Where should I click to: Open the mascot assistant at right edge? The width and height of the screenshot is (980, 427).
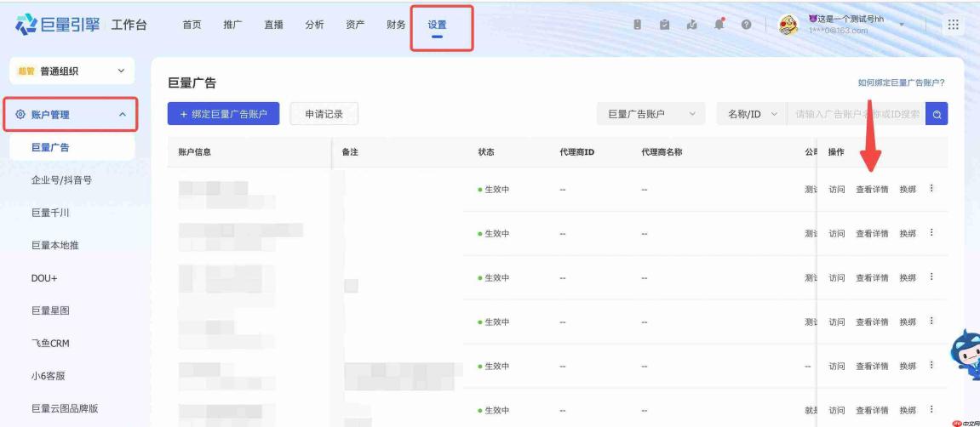point(966,354)
